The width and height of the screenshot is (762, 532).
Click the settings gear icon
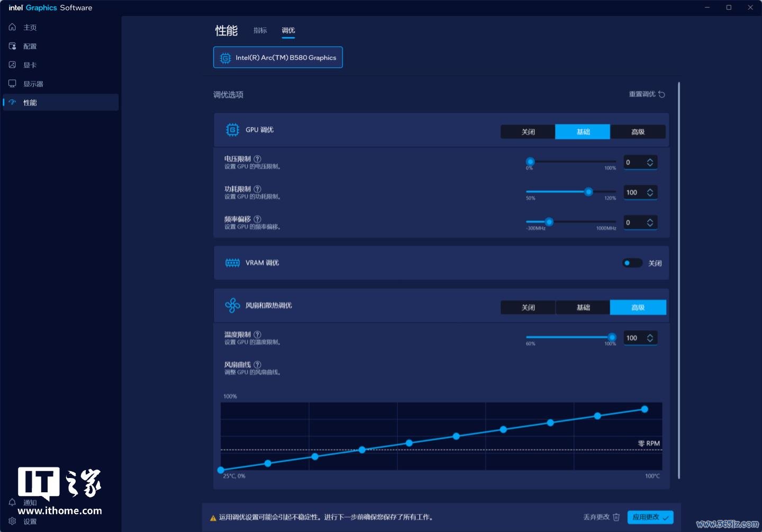point(12,521)
